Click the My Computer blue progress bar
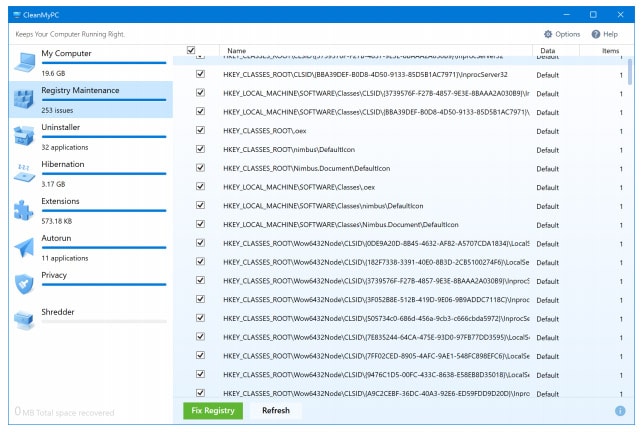Viewport: 642px width, 432px height. 104,63
